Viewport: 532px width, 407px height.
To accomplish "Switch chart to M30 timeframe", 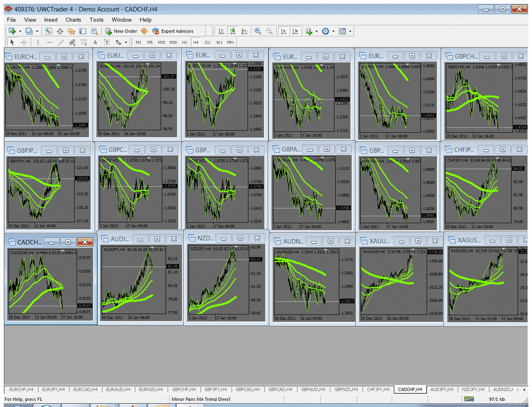I will coord(173,43).
